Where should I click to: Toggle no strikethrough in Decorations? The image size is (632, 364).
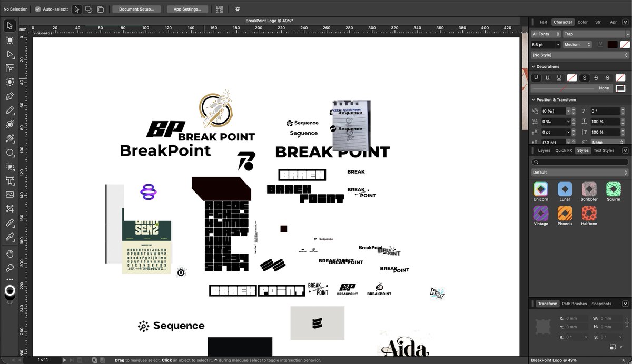584,78
